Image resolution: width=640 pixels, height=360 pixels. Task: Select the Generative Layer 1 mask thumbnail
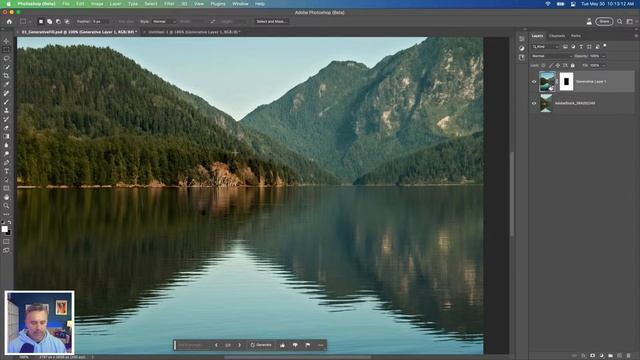pos(566,82)
